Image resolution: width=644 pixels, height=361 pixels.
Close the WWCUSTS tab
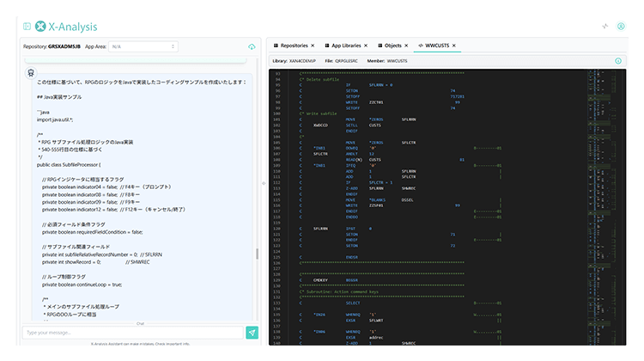[454, 45]
